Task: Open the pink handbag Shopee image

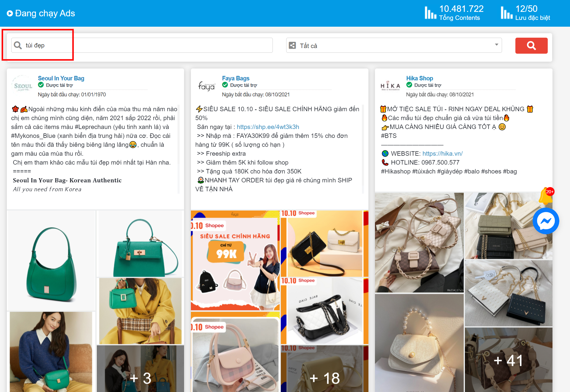Action: (235, 352)
